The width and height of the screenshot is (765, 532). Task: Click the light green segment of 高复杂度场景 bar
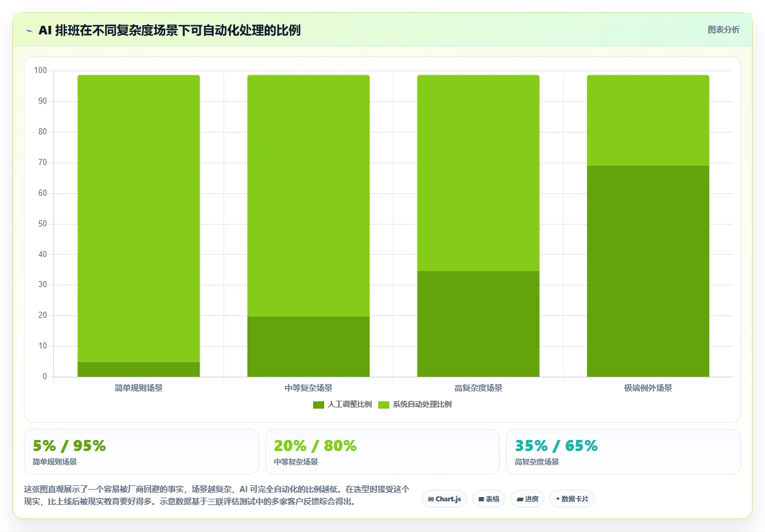(x=478, y=173)
